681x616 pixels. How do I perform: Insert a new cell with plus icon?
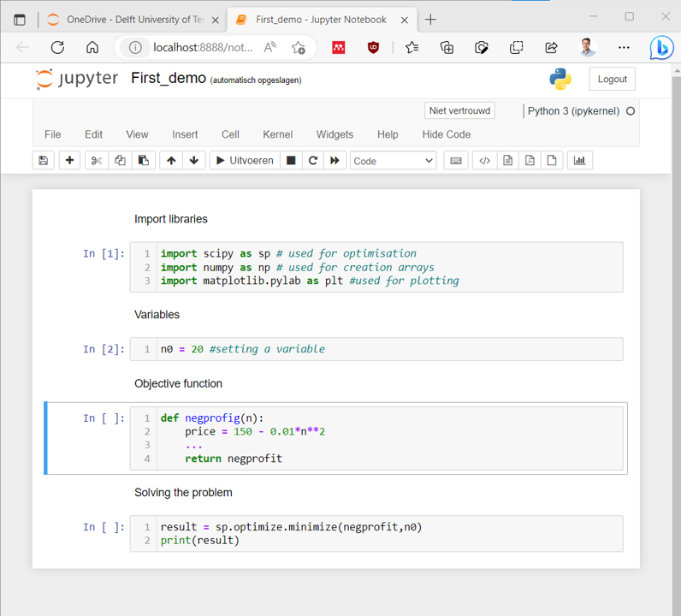[x=69, y=160]
